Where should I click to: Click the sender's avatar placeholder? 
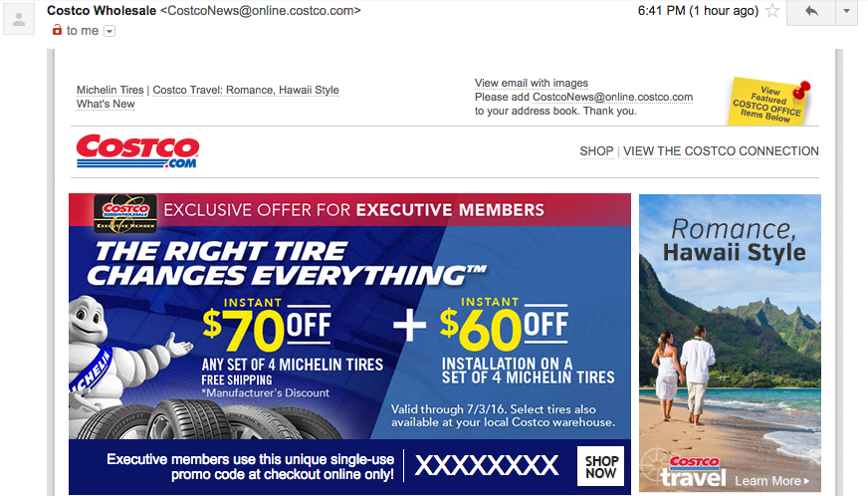(19, 19)
